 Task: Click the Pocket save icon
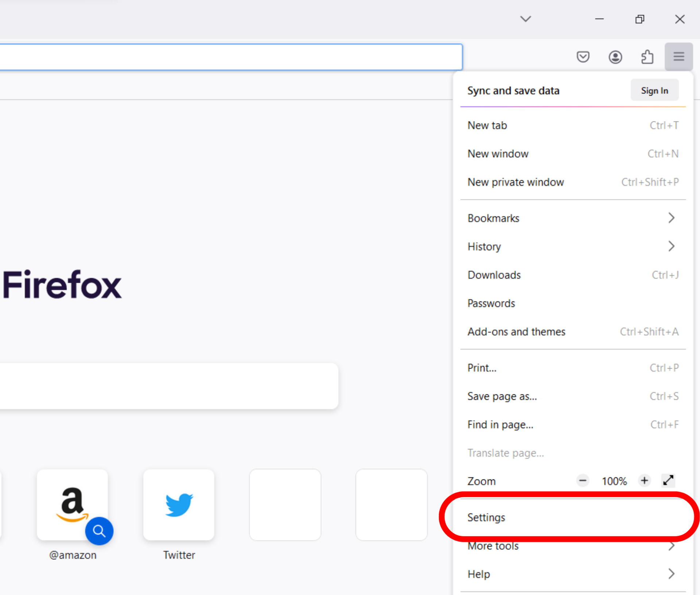(583, 57)
